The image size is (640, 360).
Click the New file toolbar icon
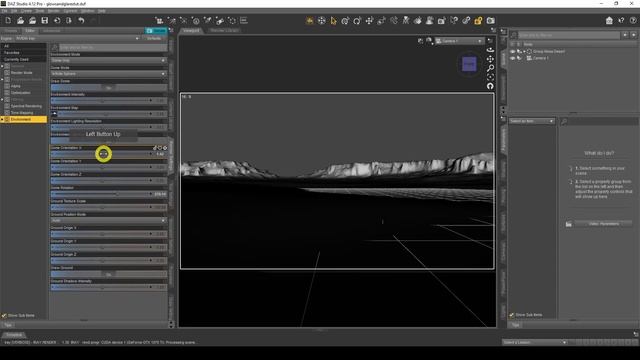point(8,20)
